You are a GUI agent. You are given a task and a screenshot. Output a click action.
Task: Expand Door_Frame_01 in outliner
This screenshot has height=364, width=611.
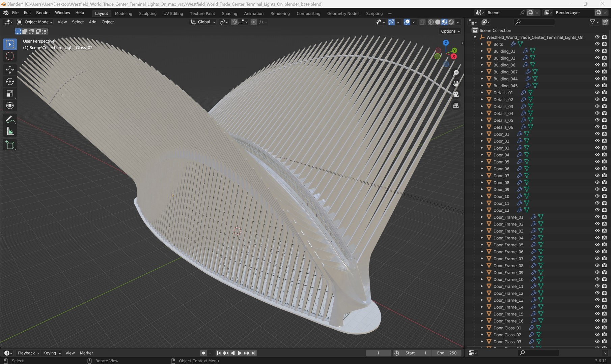[482, 217]
